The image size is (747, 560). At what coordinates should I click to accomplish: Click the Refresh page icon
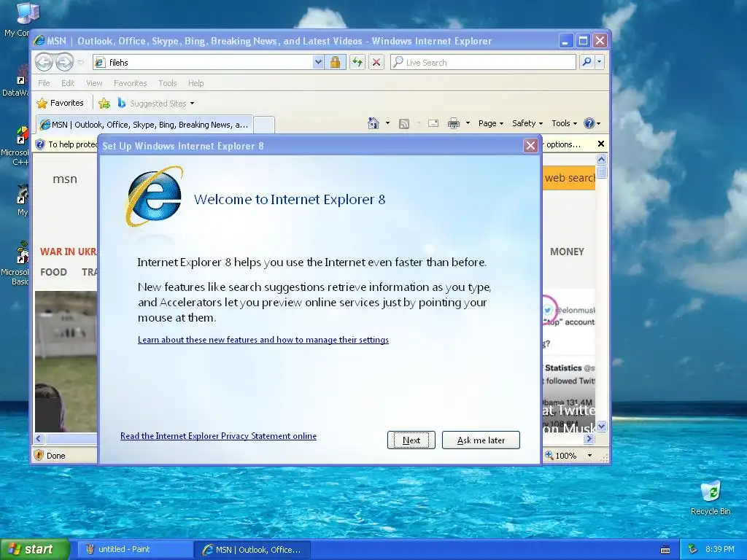(357, 63)
